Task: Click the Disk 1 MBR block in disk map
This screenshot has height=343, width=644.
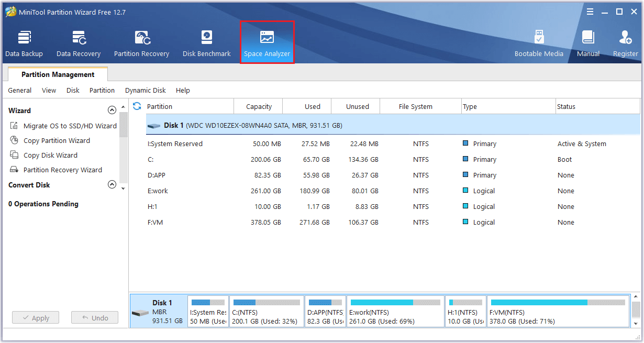Action: [158, 311]
